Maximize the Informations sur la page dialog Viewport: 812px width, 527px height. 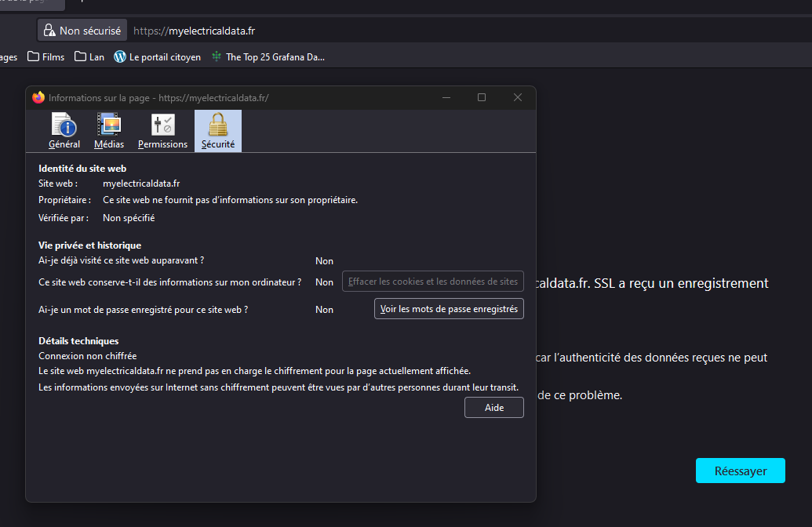pos(481,97)
